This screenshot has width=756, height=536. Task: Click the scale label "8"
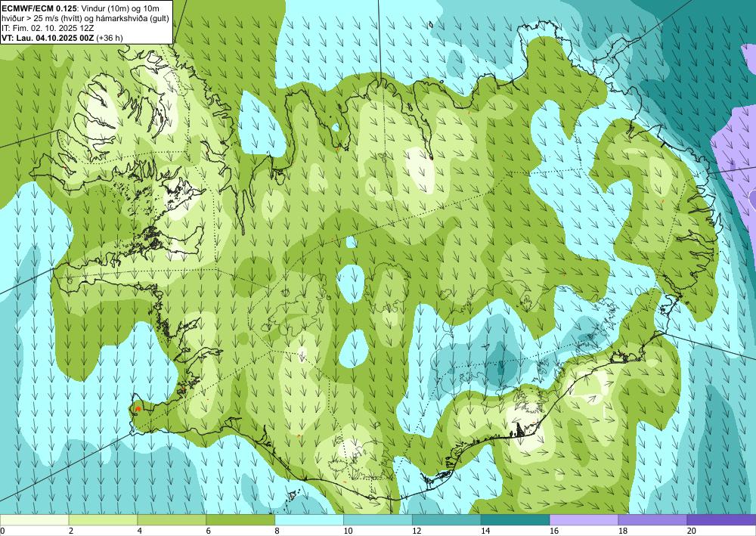(x=277, y=531)
